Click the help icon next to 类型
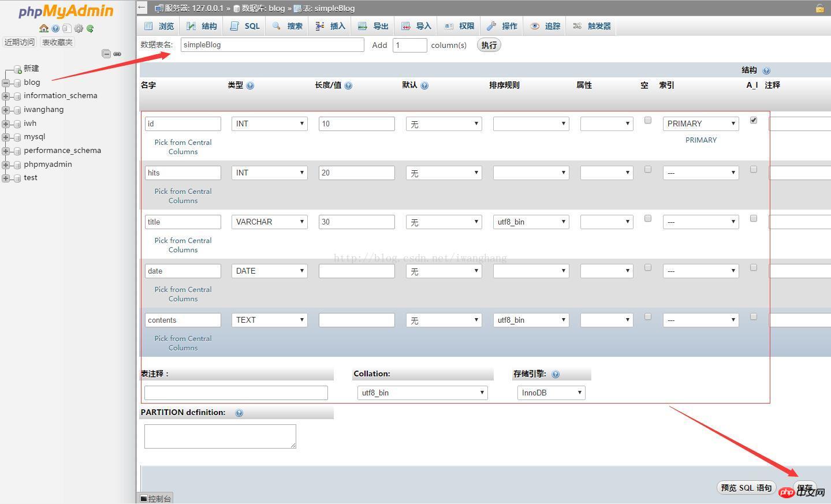 (250, 85)
